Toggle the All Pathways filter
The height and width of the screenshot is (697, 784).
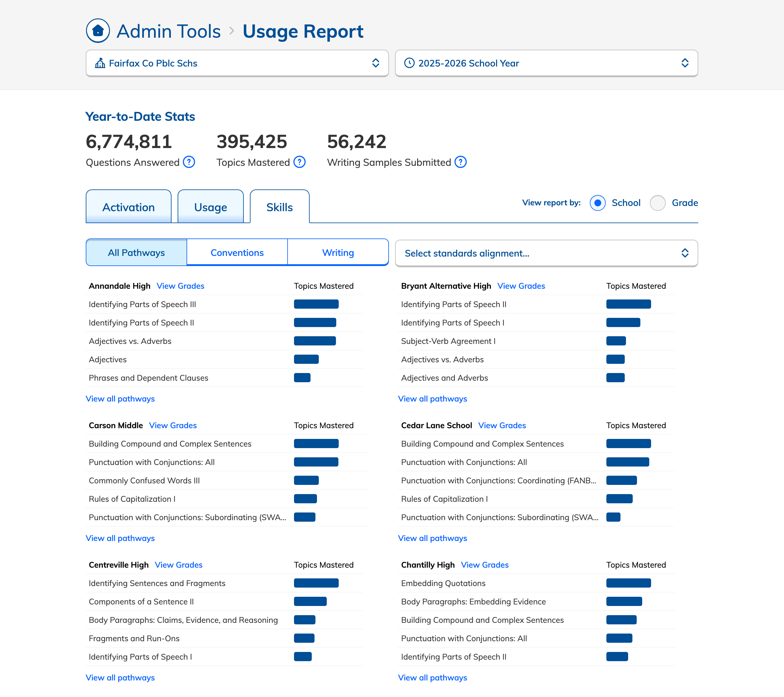136,253
